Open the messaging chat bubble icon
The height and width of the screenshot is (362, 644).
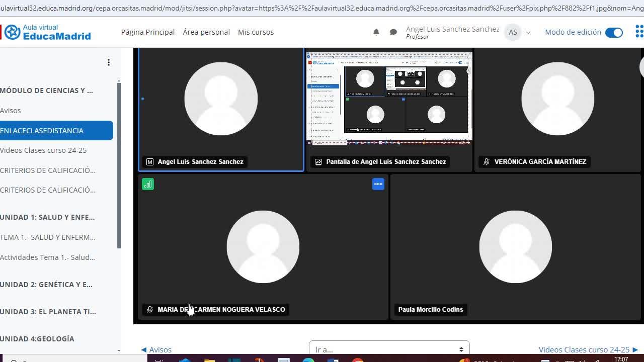tap(393, 32)
